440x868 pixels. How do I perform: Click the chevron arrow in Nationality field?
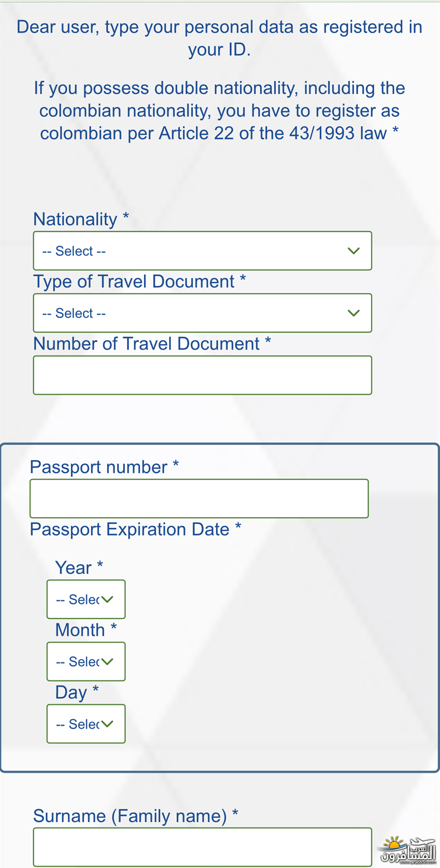click(354, 251)
